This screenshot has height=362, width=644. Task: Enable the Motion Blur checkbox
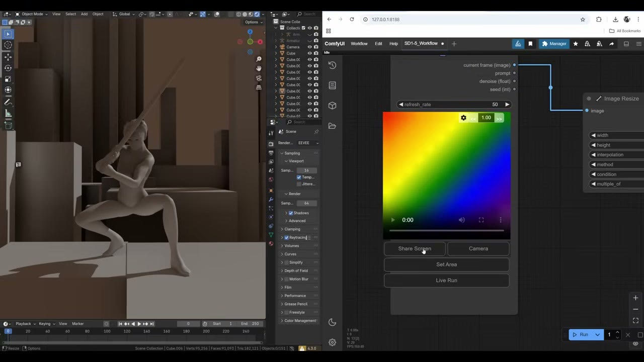(x=287, y=279)
